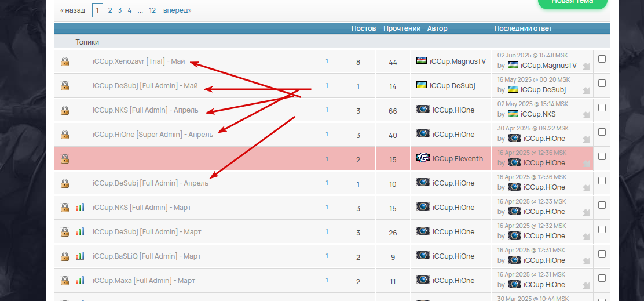Click the «вперед» next page link
The image size is (644, 301).
177,10
